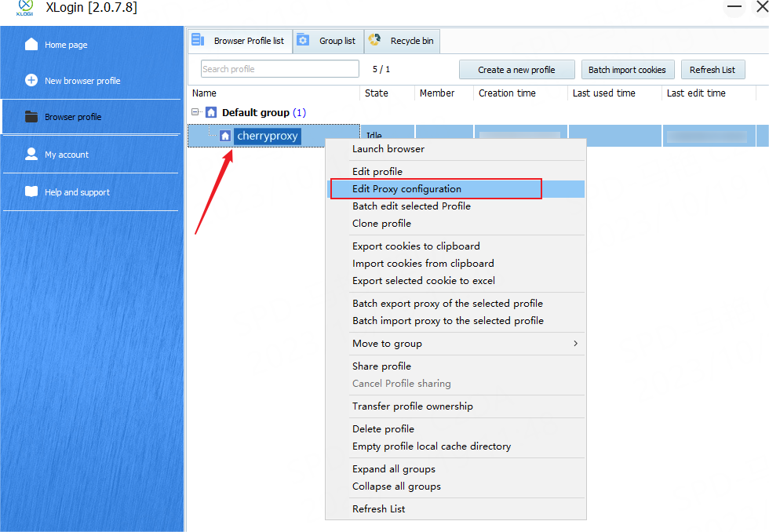Click the Browser profile folder icon

click(31, 117)
